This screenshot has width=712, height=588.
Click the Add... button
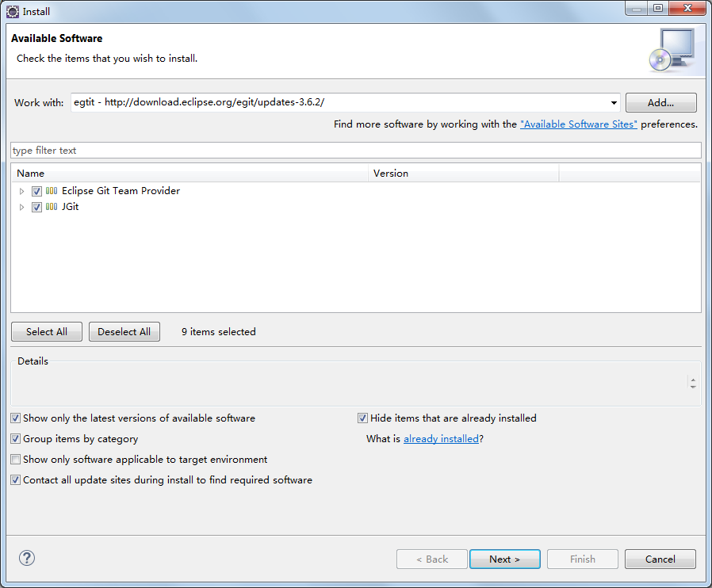(x=660, y=102)
